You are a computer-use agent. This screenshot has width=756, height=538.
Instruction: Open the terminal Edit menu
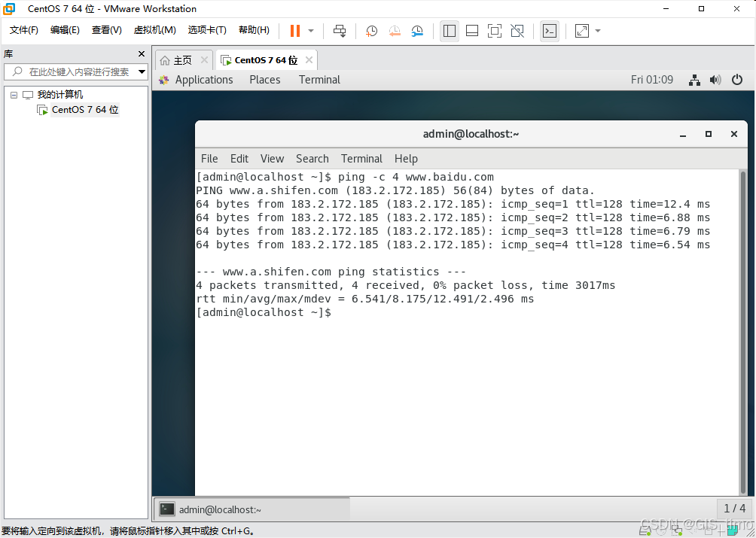pos(239,159)
